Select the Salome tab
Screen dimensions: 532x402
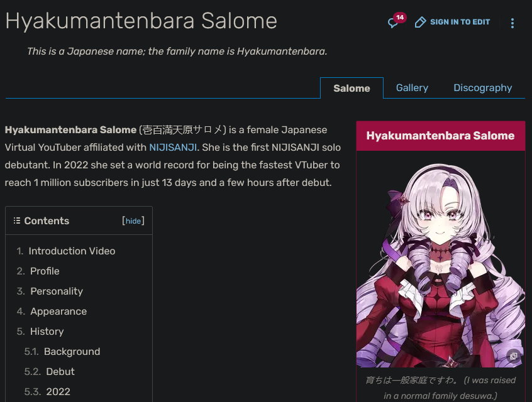352,88
